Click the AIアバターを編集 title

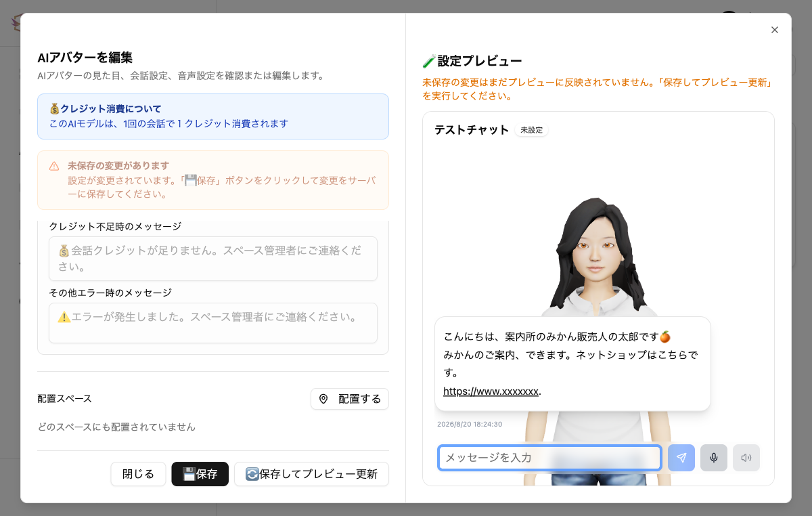click(85, 58)
